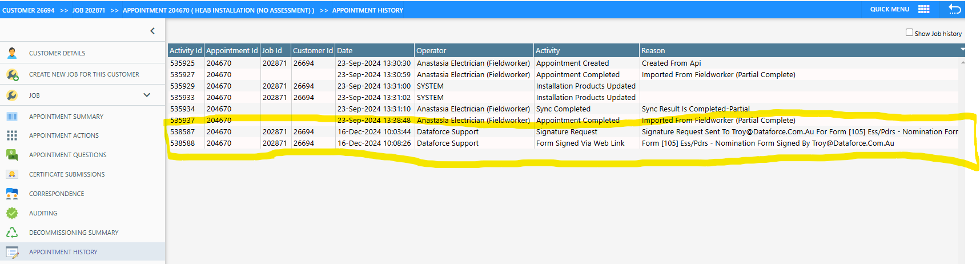Screen dimensions: 980x264
Task: Sort by Customer Id column header
Action: [x=313, y=50]
